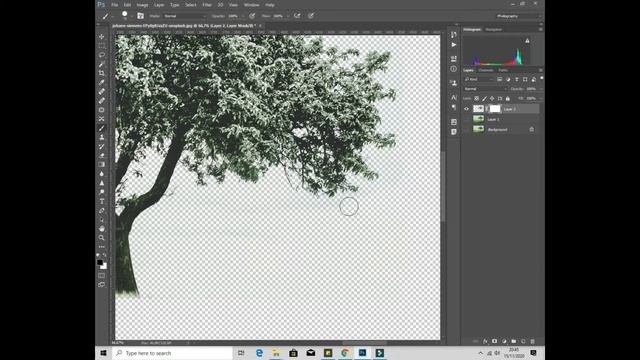
Task: Click the Add layer mask icon
Action: tap(494, 341)
